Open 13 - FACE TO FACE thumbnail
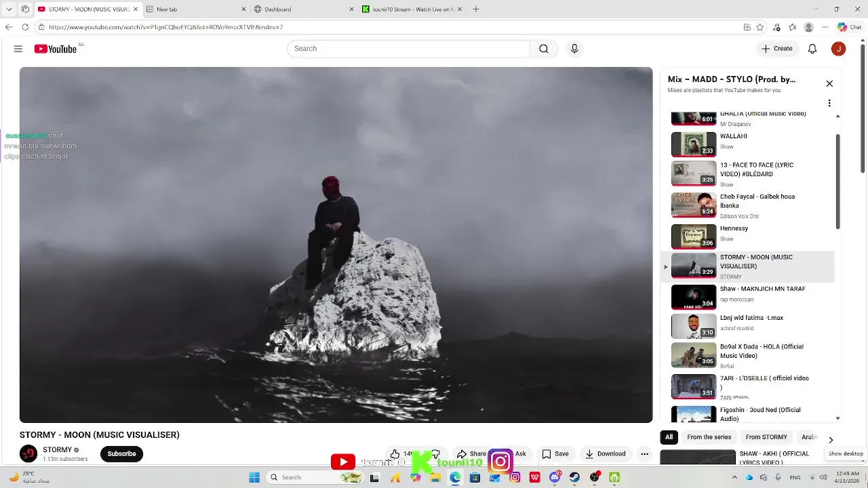The width and height of the screenshot is (868, 488). pos(694,173)
